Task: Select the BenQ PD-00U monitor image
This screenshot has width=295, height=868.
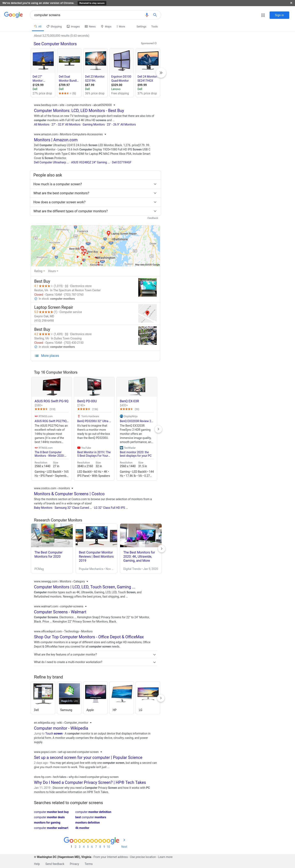Action: tap(94, 387)
